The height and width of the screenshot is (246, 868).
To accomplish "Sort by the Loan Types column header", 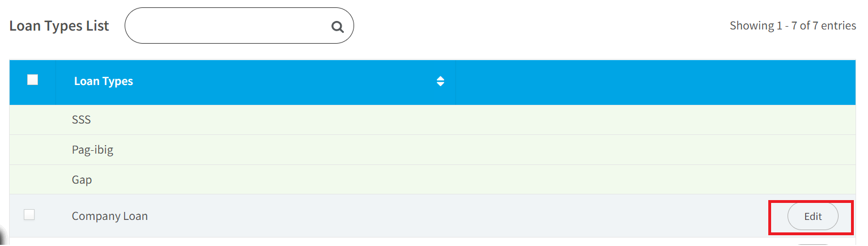I will (x=104, y=81).
